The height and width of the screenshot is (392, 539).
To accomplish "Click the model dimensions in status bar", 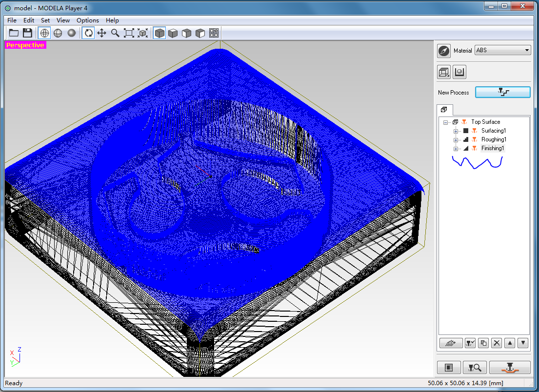I will point(465,383).
